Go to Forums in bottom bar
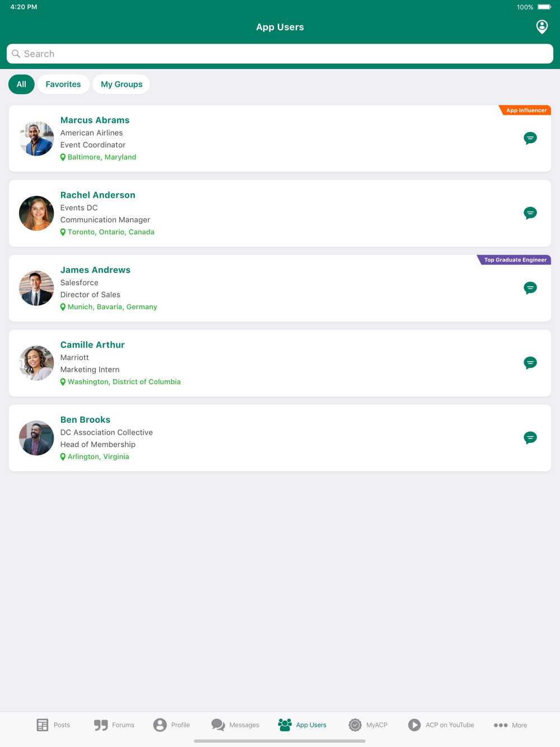 click(114, 725)
